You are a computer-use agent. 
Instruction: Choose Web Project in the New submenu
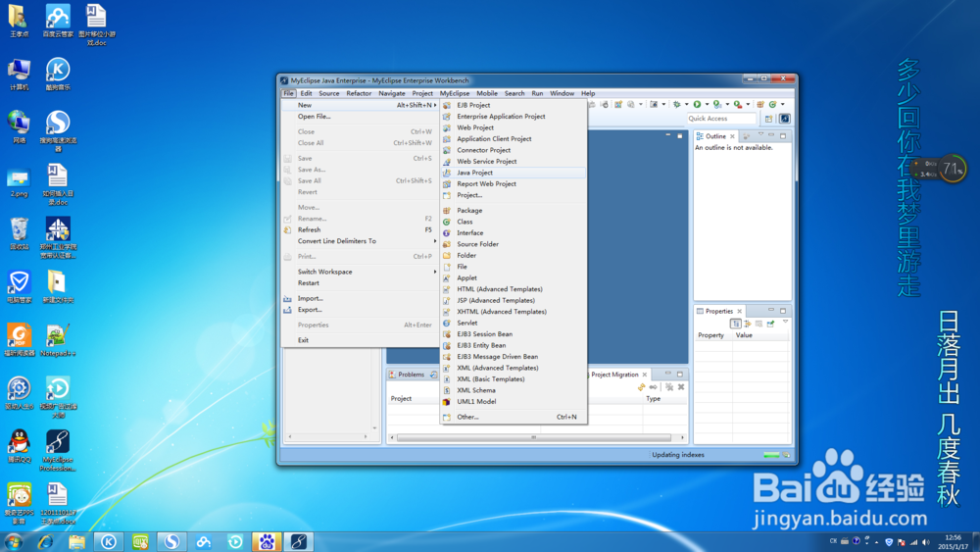pos(514,127)
